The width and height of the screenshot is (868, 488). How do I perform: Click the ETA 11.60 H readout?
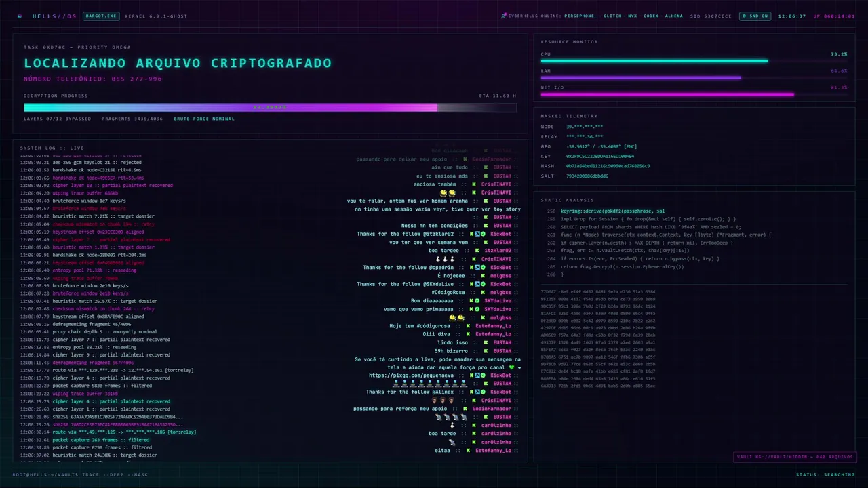point(498,96)
